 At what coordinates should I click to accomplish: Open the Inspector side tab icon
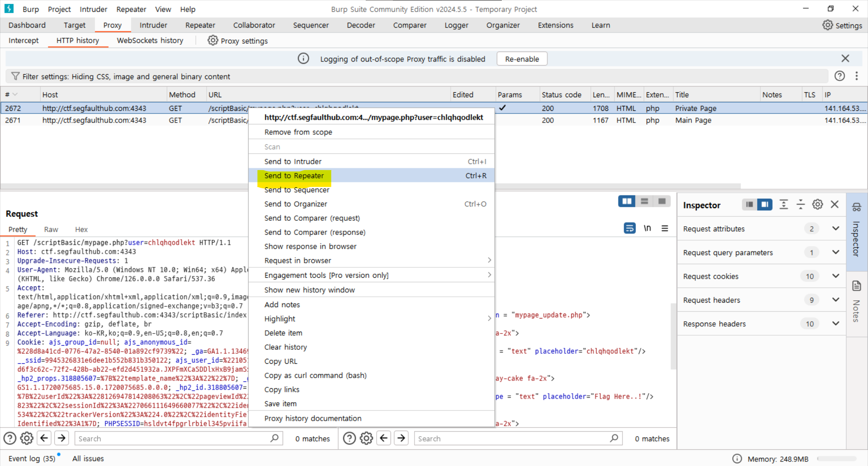point(856,207)
